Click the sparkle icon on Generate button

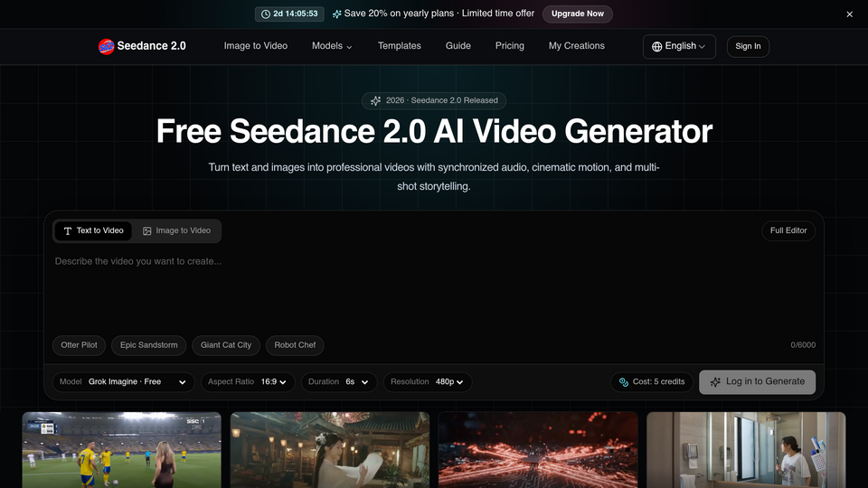point(715,381)
